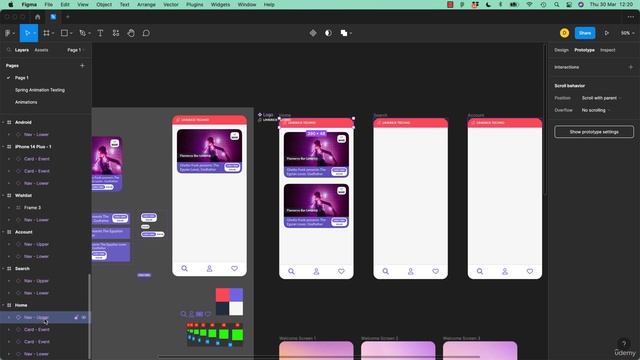
Task: Open the Figma main menu icon
Action: [x=8, y=33]
